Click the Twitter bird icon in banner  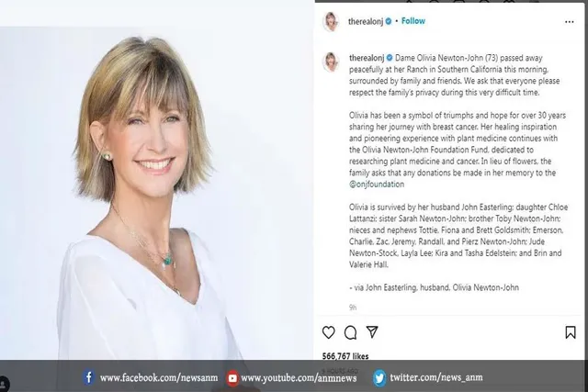coord(379,377)
